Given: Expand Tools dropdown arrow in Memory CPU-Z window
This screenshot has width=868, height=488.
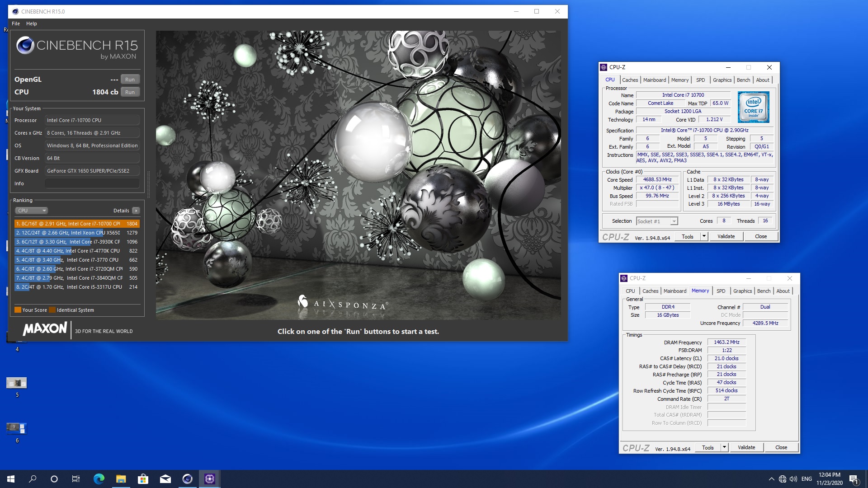Looking at the screenshot, I should 724,448.
